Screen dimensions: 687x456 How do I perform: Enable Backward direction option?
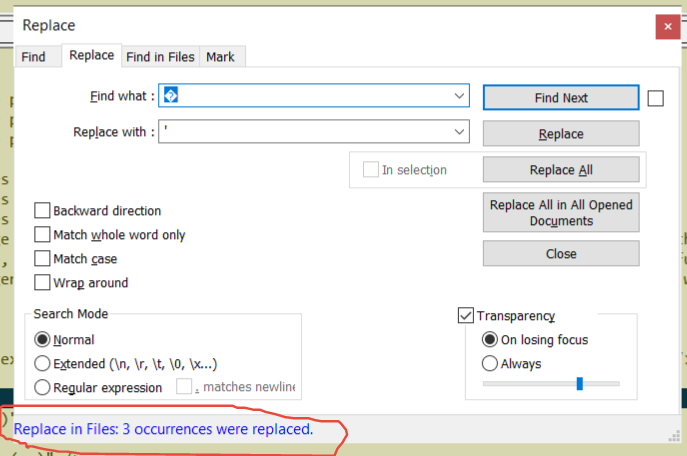(x=42, y=211)
